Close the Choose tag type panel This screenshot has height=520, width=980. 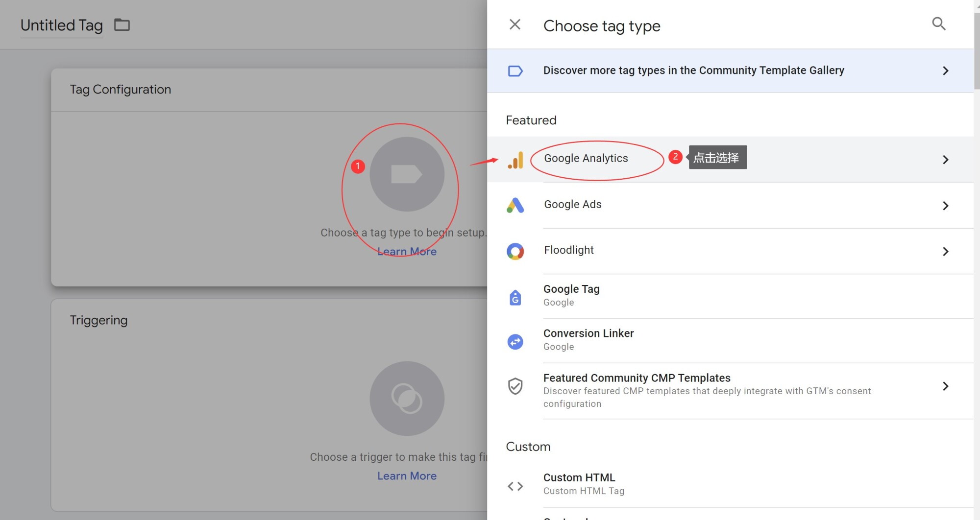click(514, 24)
